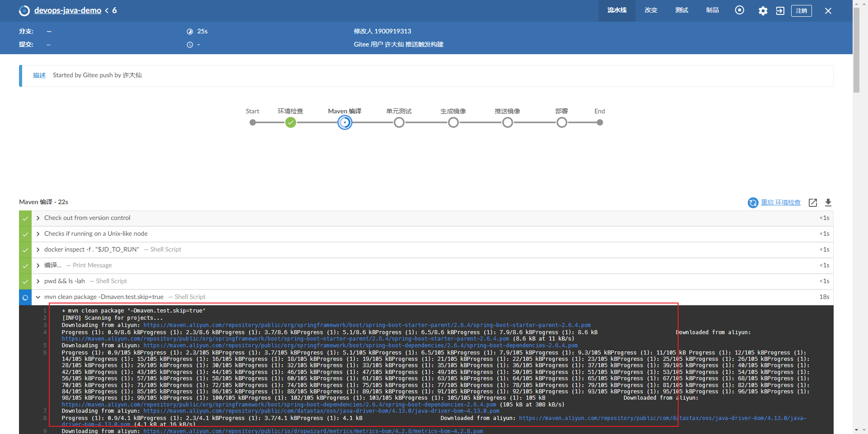This screenshot has width=868, height=434.
Task: Download the stage log icon
Action: [828, 203]
